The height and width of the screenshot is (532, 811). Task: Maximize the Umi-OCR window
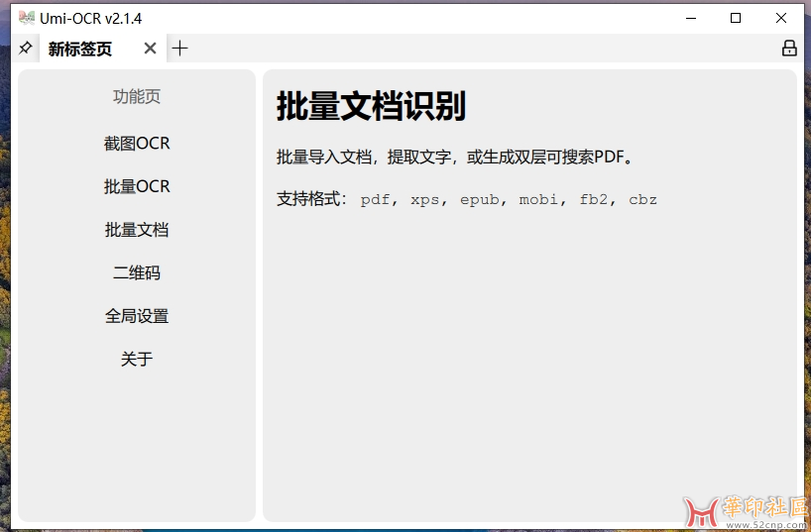point(735,18)
